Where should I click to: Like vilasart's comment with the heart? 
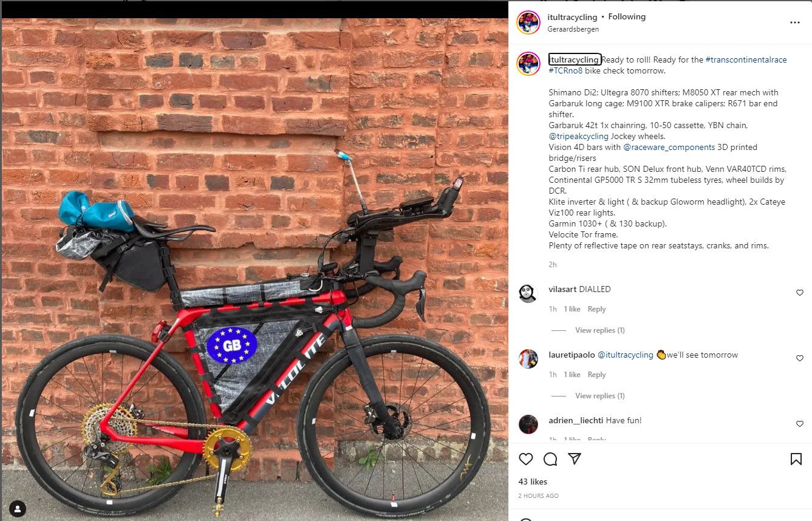[x=799, y=293]
